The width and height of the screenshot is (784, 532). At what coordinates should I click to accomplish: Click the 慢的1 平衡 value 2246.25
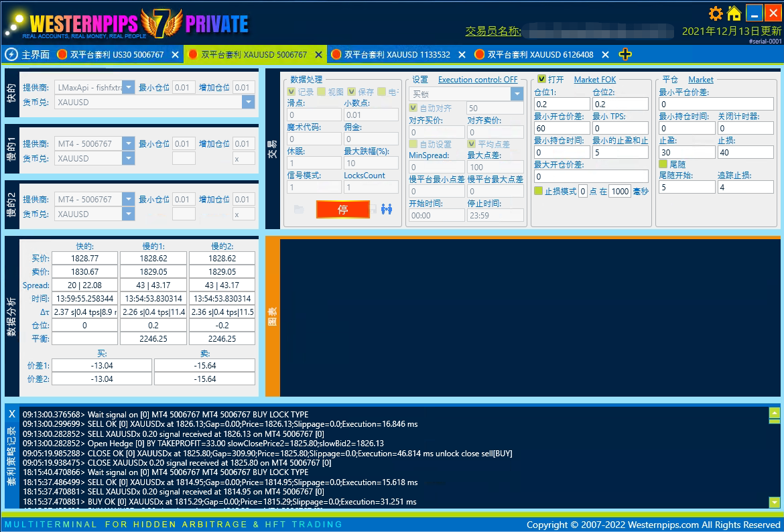[153, 338]
